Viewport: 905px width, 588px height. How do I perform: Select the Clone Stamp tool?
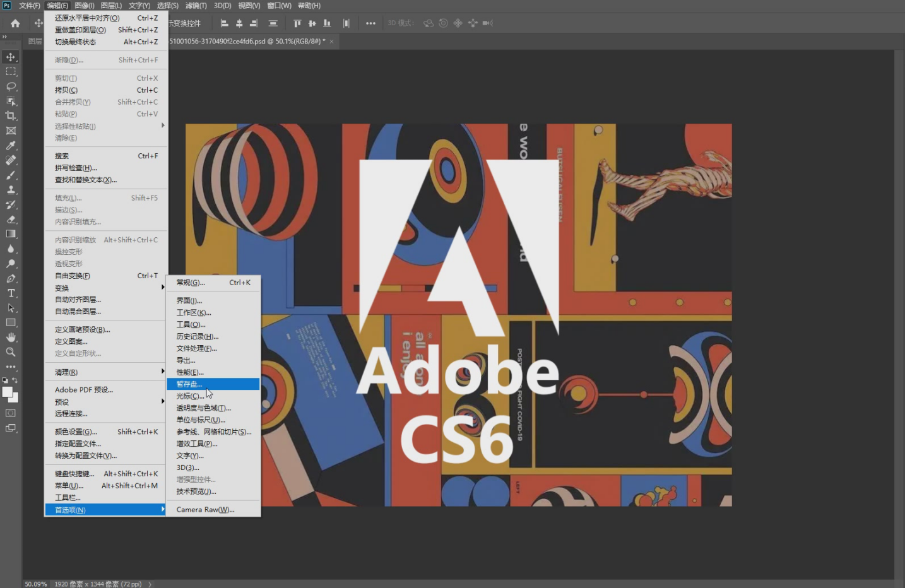point(11,190)
